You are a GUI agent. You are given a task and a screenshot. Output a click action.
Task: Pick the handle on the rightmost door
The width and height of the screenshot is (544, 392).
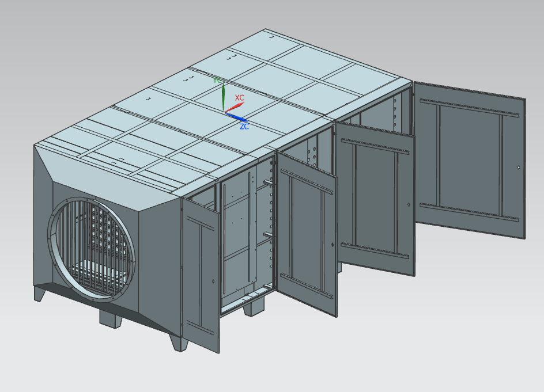[x=519, y=168]
